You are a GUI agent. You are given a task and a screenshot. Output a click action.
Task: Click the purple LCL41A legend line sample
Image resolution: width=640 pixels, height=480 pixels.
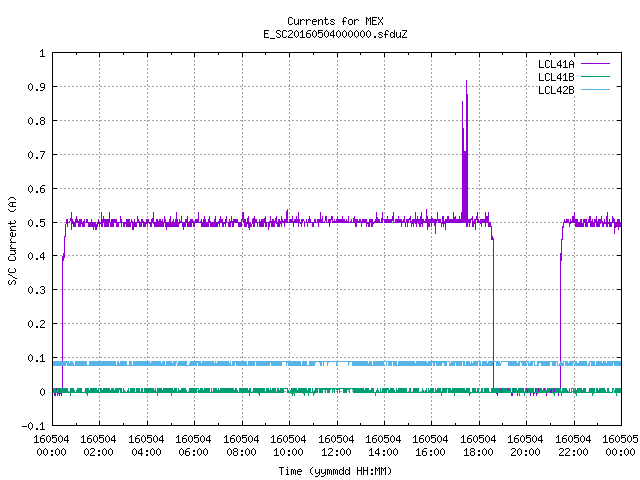pyautogui.click(x=595, y=64)
